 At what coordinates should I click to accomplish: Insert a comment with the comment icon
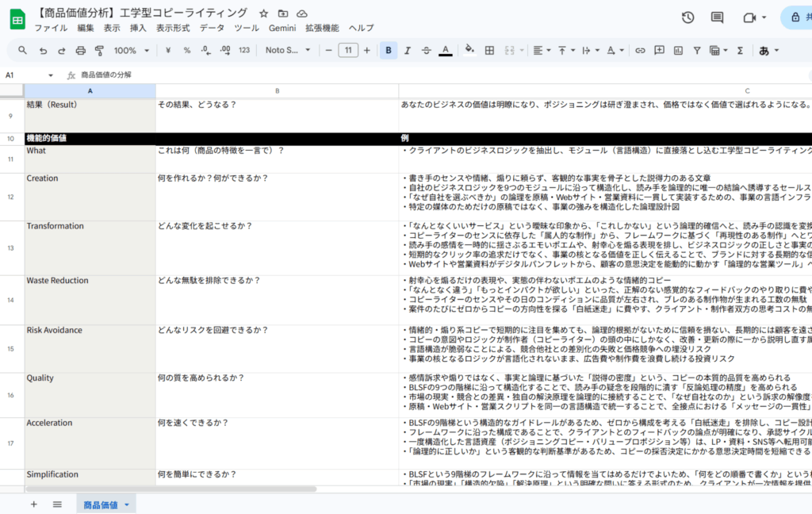coord(659,49)
